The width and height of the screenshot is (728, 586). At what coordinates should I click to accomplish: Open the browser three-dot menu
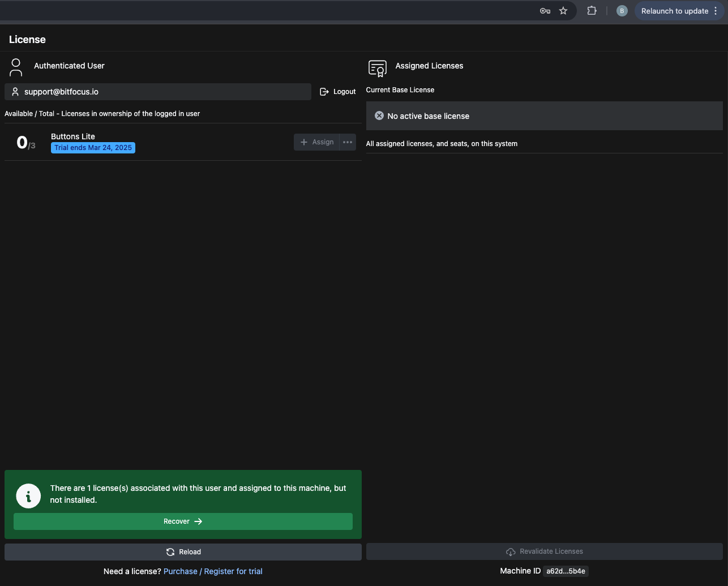pos(716,11)
